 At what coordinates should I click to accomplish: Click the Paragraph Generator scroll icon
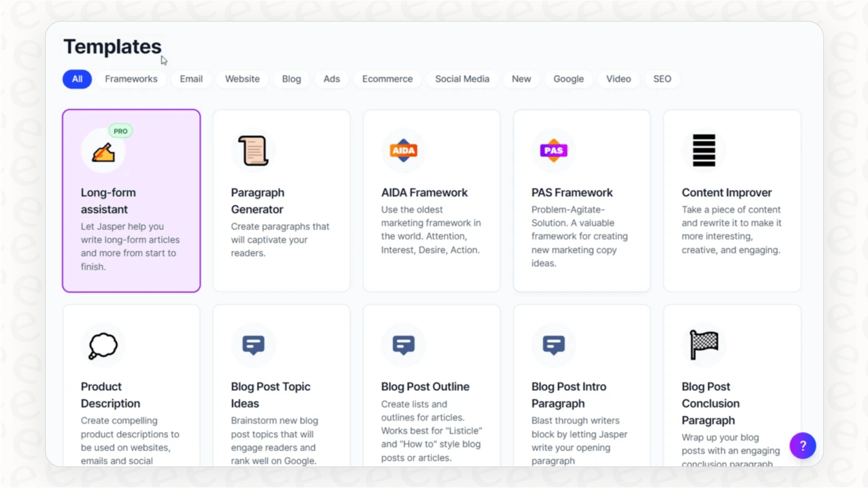pyautogui.click(x=253, y=150)
